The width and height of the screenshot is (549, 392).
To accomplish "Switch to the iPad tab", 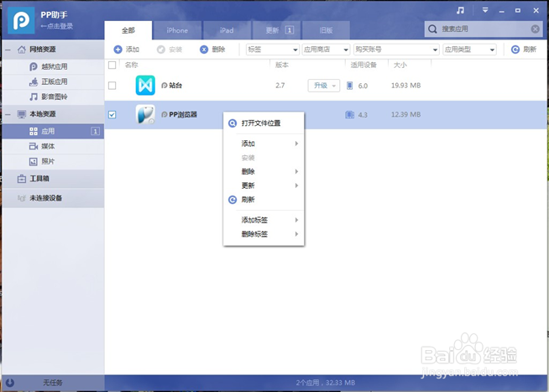I will coord(227,30).
